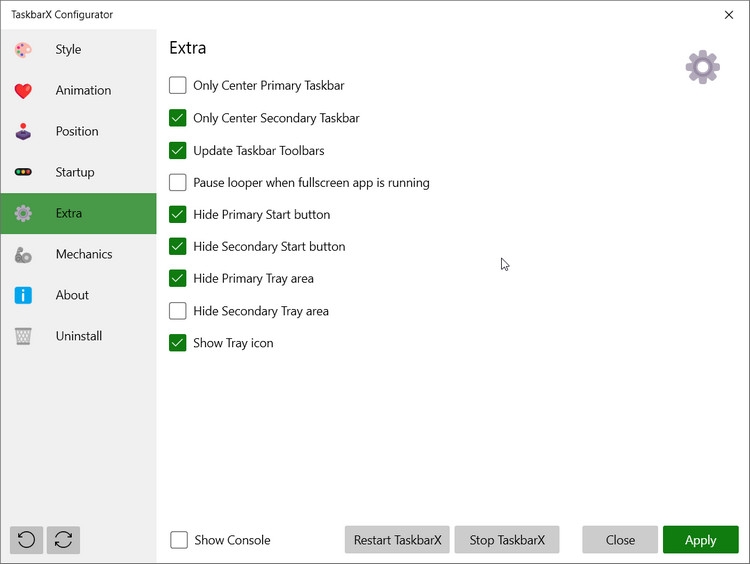Click the Close button at bottom
This screenshot has height=564, width=750.
point(620,540)
